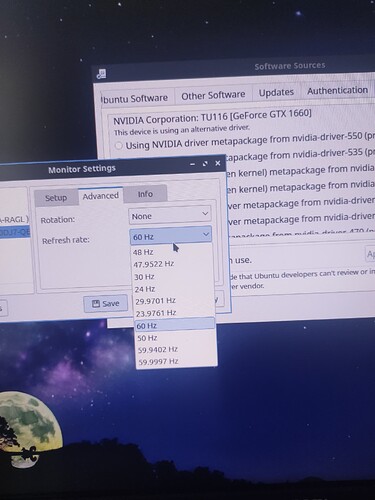Click the Save button with floppy icon
This screenshot has height=500, width=375.
coord(105,304)
